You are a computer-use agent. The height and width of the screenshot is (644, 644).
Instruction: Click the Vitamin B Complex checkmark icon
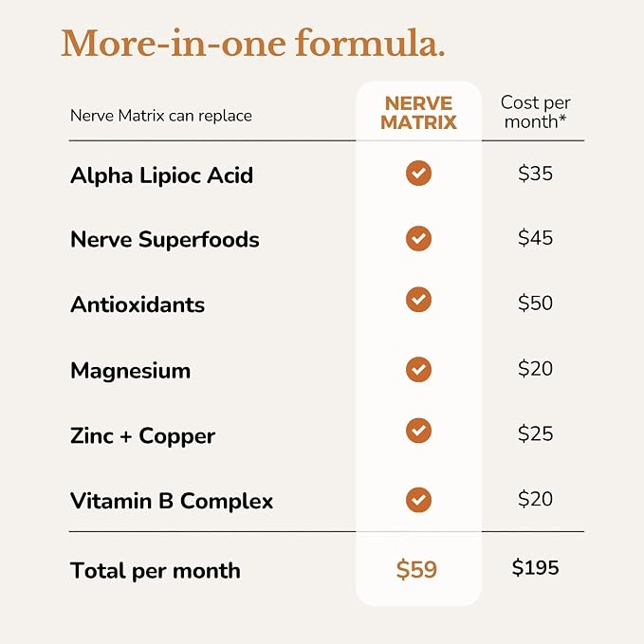[418, 500]
